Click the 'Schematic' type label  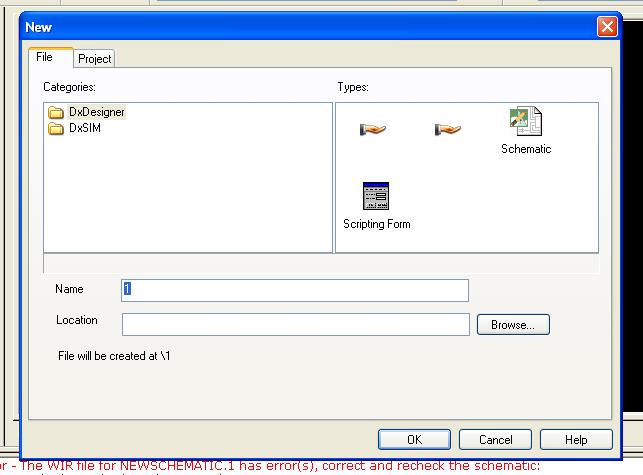[526, 149]
